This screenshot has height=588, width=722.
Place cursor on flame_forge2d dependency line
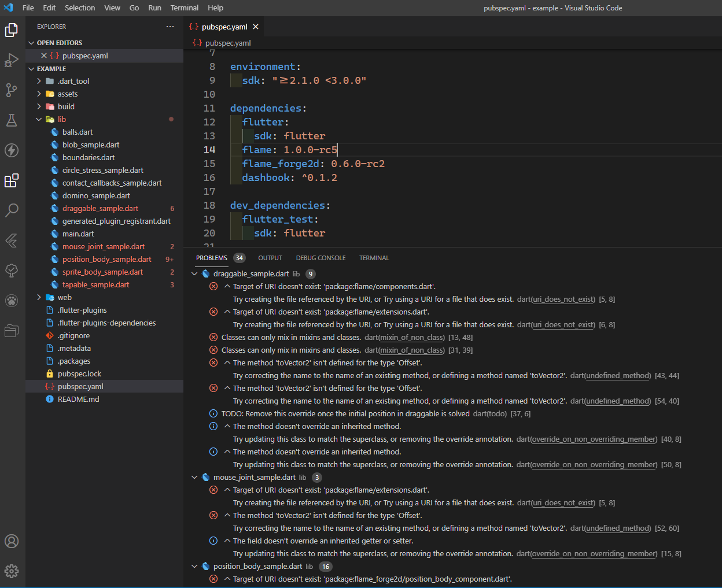[313, 164]
